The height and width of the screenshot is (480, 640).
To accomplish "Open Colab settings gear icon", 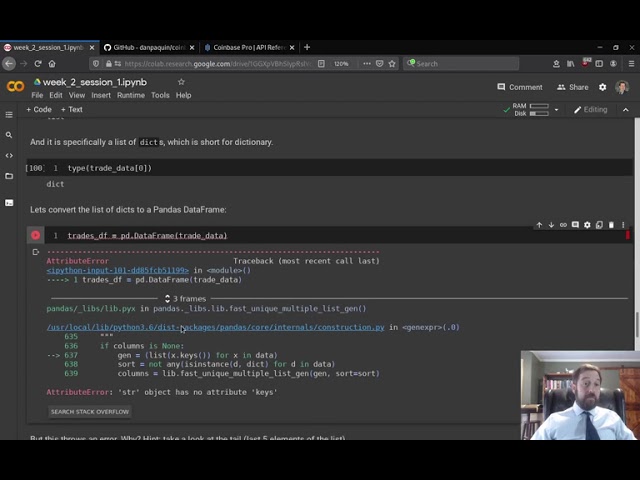I will point(602,87).
